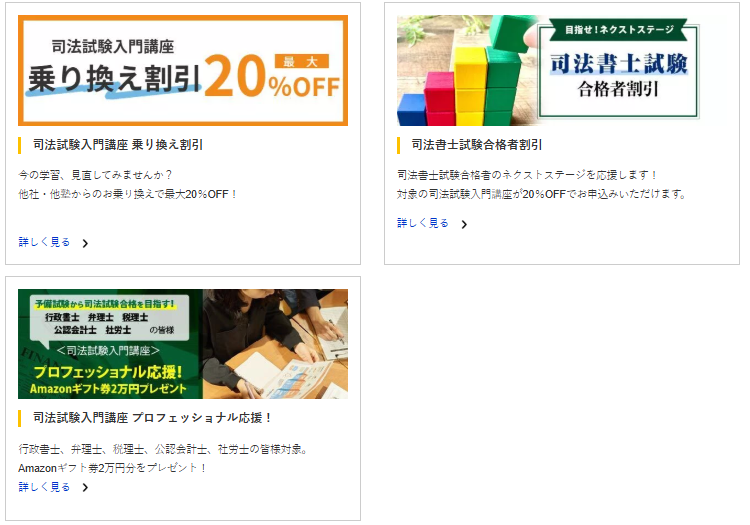The width and height of the screenshot is (750, 525).
Task: Click the green 目指せ!ネクストステージ ribbon
Action: (618, 30)
